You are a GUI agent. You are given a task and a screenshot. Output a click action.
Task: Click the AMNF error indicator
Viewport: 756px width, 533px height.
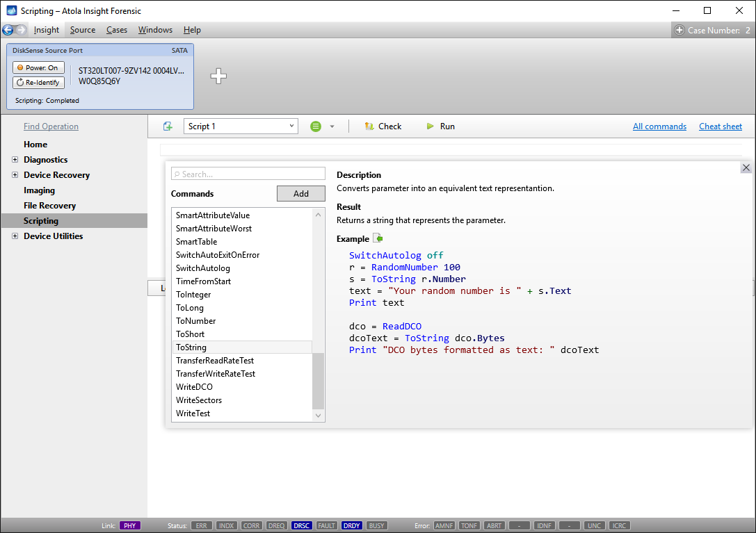(444, 525)
